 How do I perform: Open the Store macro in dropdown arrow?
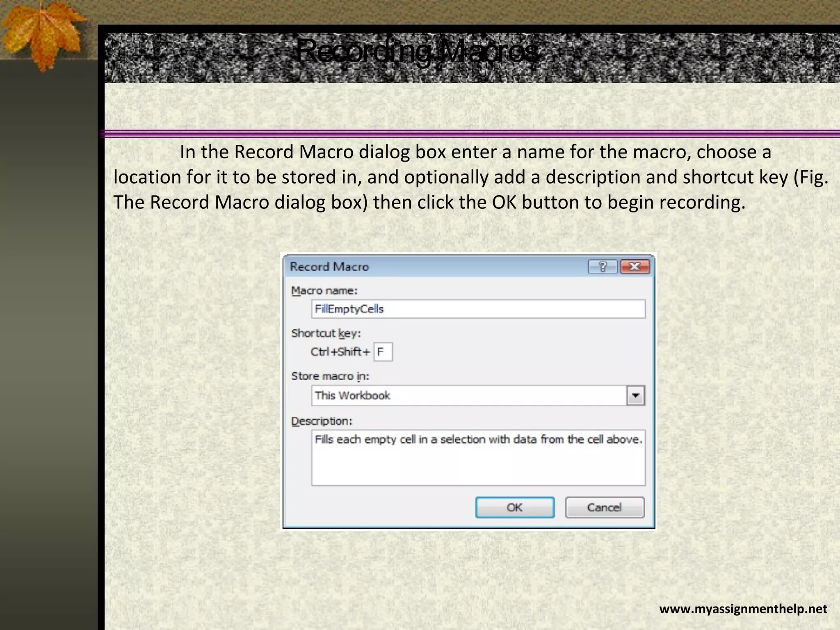click(x=636, y=395)
